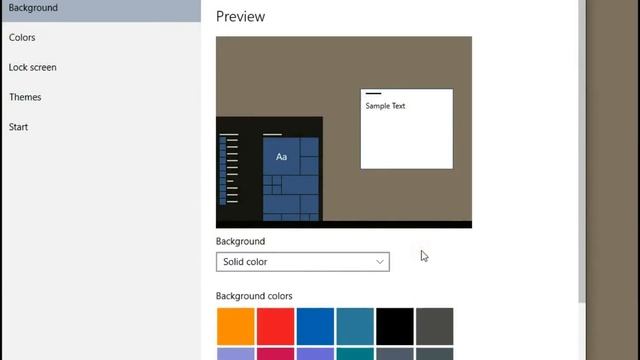Screen dimensions: 640x360
Task: Open the Themes settings page
Action: pos(101,97)
